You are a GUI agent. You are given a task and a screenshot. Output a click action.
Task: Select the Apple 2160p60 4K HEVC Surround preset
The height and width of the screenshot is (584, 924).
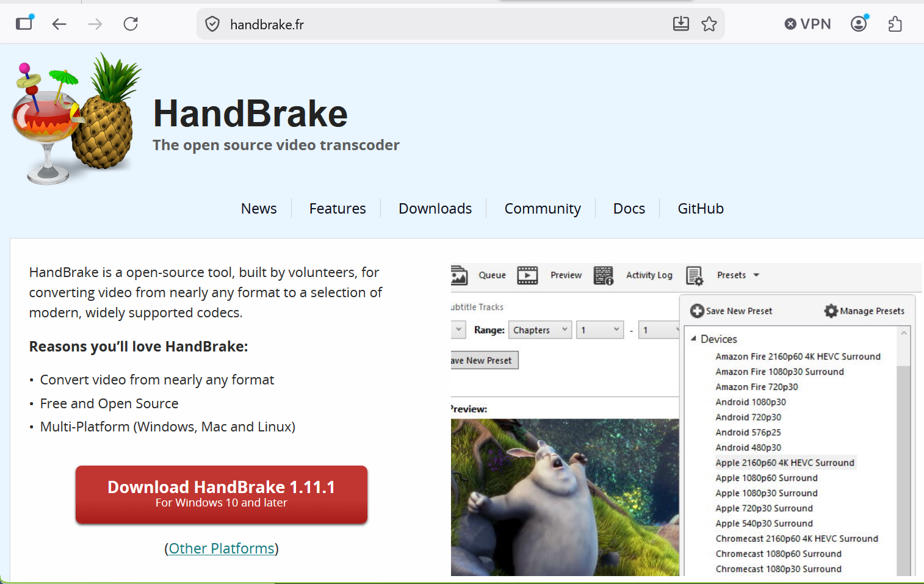[784, 463]
